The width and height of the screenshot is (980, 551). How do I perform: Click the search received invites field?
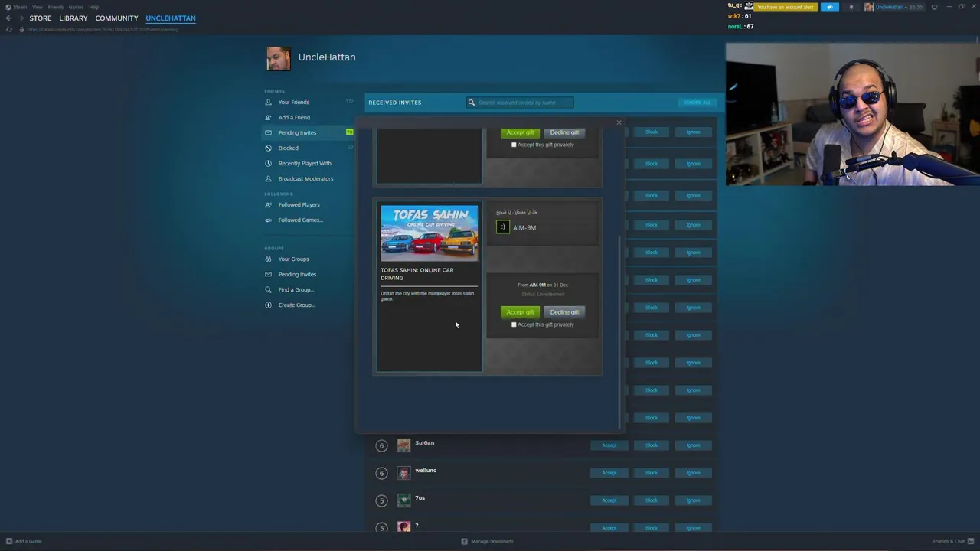pyautogui.click(x=521, y=103)
